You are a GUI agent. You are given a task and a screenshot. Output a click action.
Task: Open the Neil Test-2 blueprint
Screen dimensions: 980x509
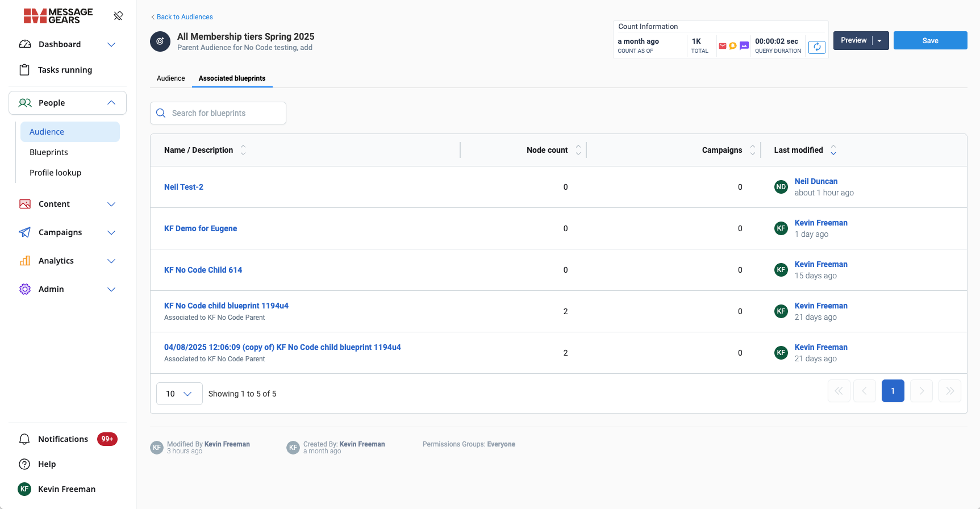[184, 187]
